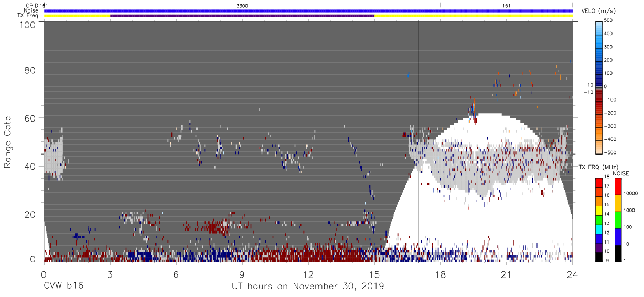The image size is (644, 297).
Task: Click the '80' range gate tick label
Action: point(30,70)
